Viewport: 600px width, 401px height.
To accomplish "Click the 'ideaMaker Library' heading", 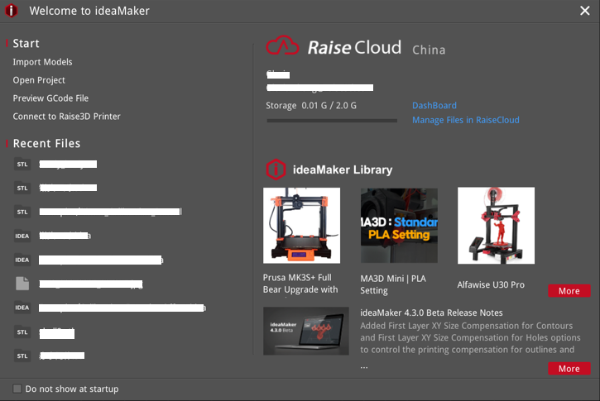I will (342, 170).
